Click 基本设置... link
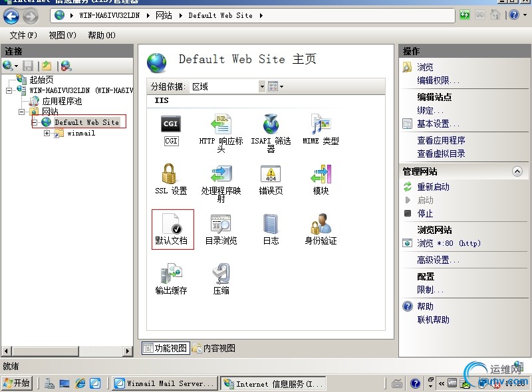The image size is (532, 392). [x=438, y=124]
